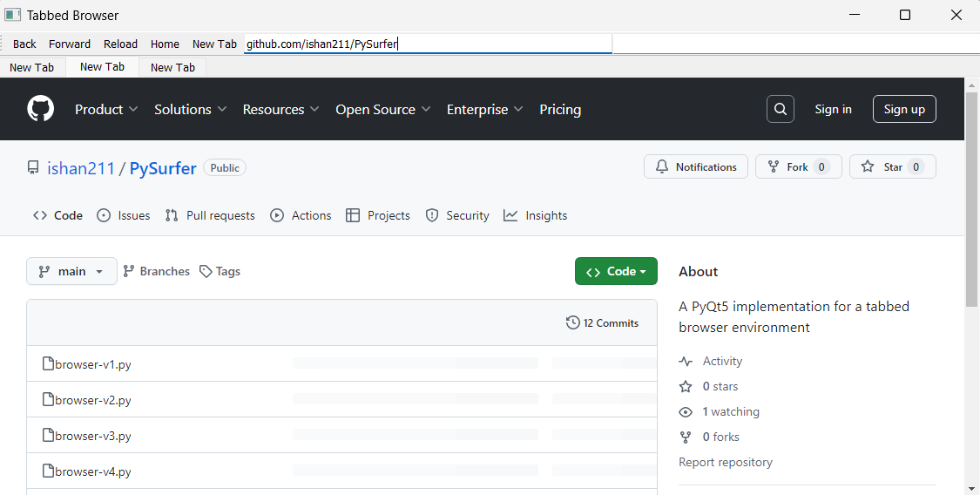Click the tag icon next to Tags
This screenshot has height=495, width=980.
206,271
